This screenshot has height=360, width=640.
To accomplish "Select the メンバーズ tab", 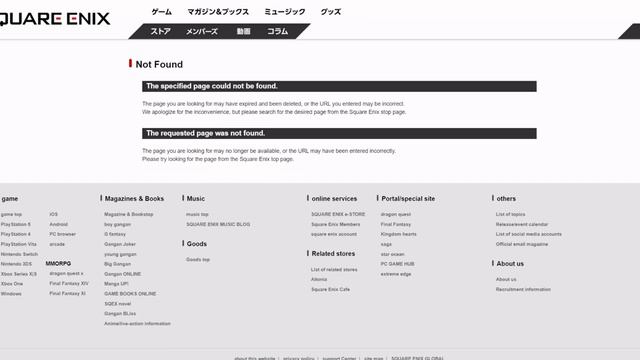I will 202,31.
